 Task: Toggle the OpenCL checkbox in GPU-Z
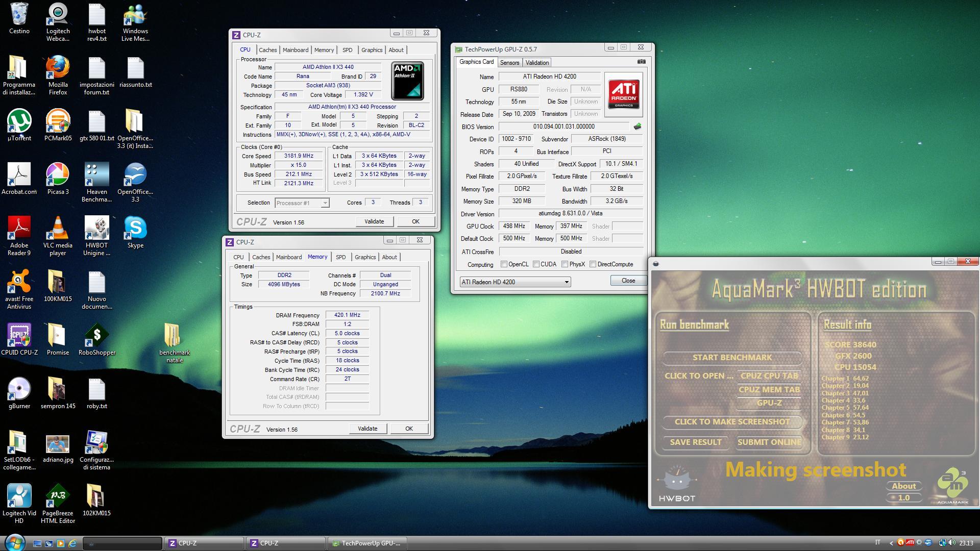(x=504, y=264)
